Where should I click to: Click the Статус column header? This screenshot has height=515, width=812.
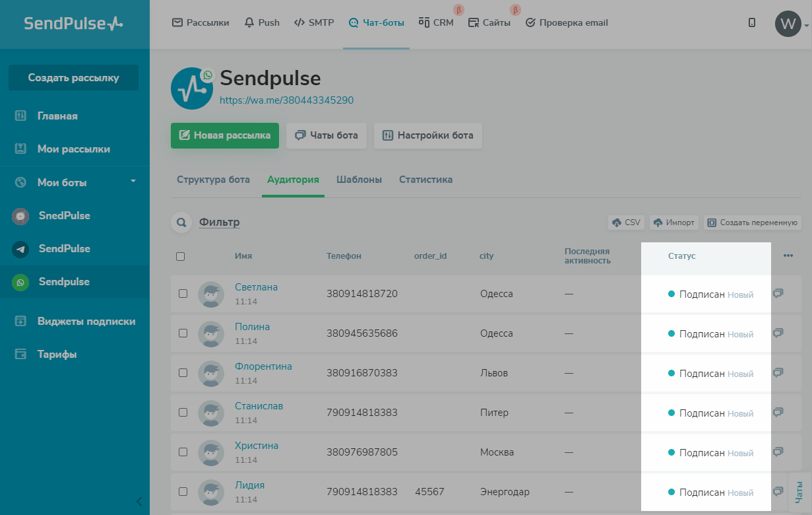click(681, 256)
